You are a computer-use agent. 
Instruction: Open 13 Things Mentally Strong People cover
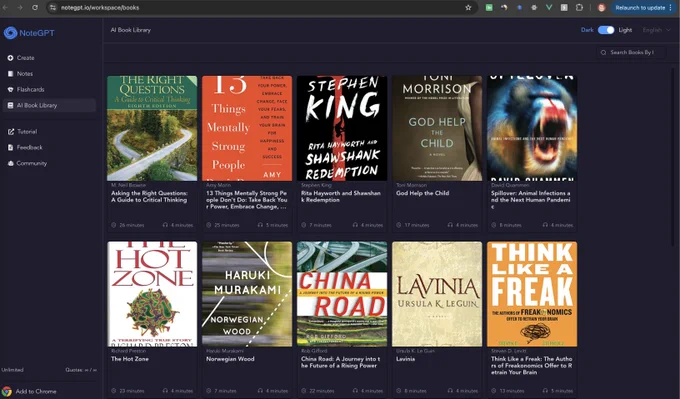(247, 128)
